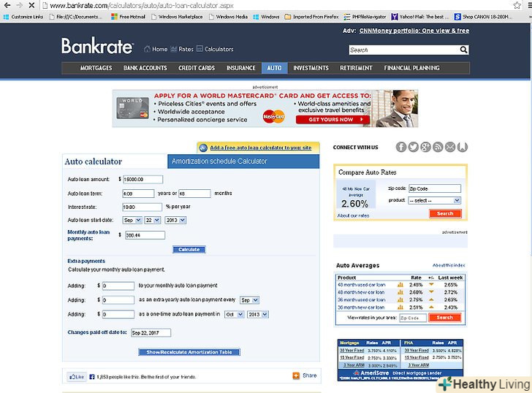Open the MORTGAGES nav menu
Screen dimensions: 532x393
click(x=96, y=68)
